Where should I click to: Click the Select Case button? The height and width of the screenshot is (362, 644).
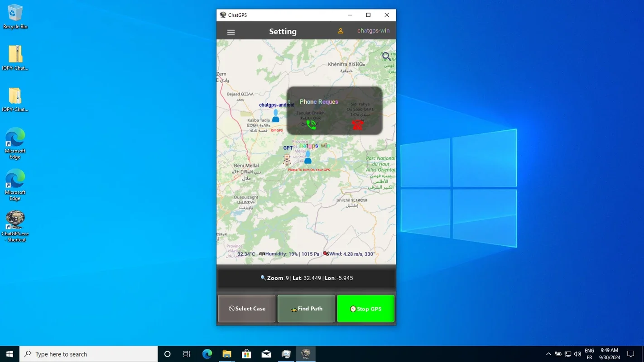[247, 309]
